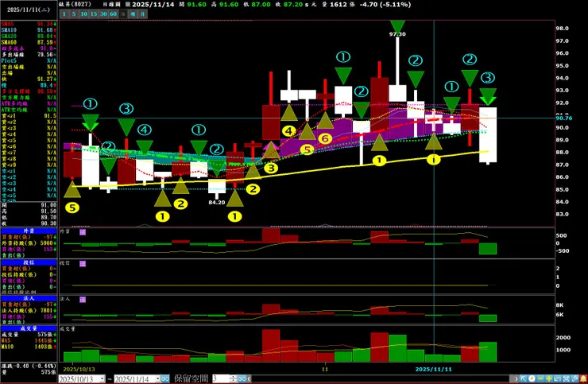Click the 漲跌 -0.40 (-0.44%) status row

(29, 366)
